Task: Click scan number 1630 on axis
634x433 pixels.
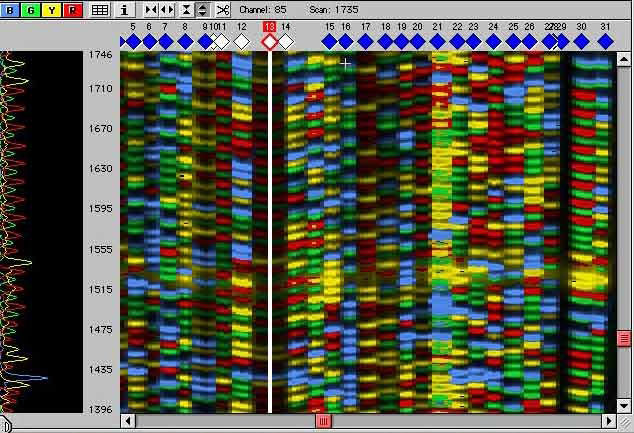Action: 100,169
